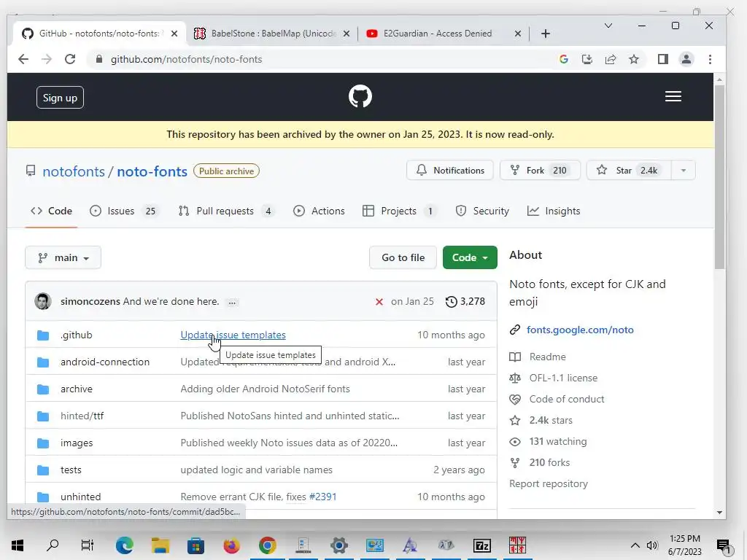Bookmark this page with the star icon
The image size is (747, 560).
pos(634,59)
